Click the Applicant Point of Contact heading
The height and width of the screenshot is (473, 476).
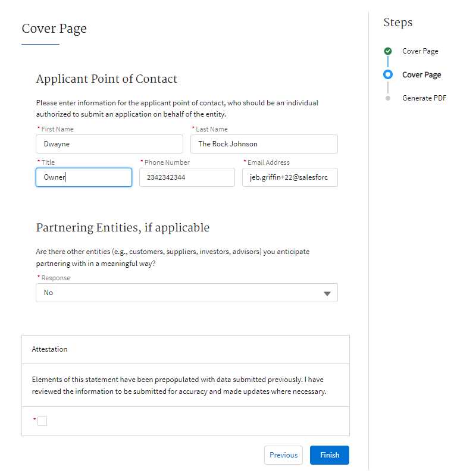[107, 79]
